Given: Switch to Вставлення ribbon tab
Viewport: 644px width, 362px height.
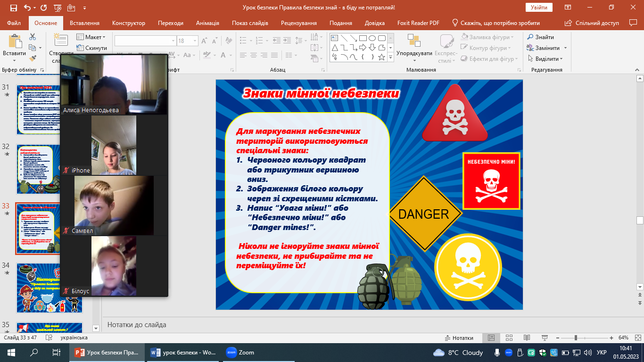Looking at the screenshot, I should [x=84, y=23].
